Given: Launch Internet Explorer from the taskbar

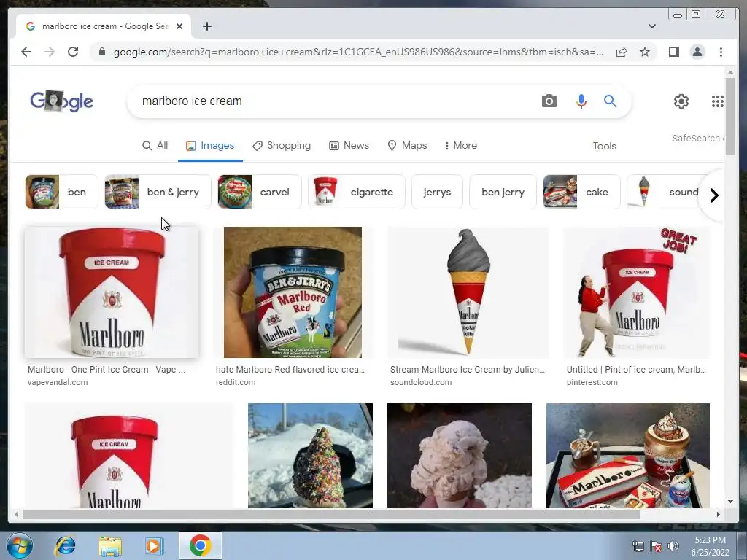Looking at the screenshot, I should pos(65,545).
